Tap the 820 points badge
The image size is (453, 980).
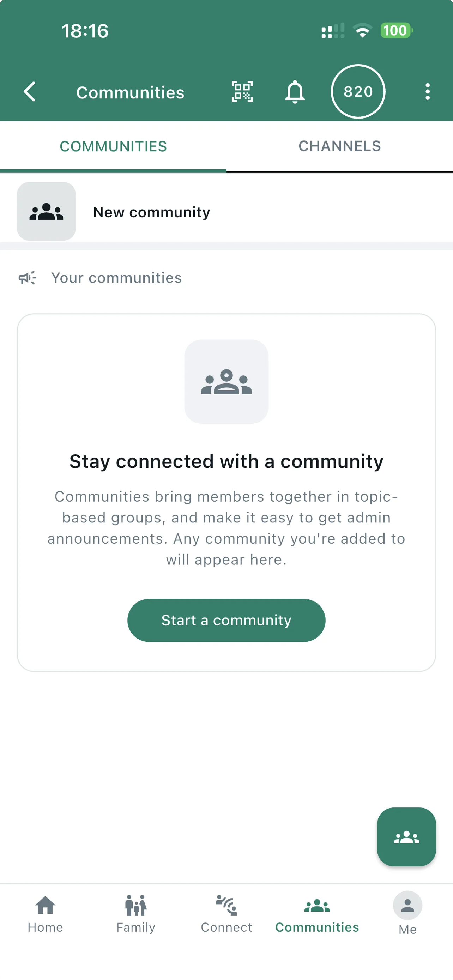[x=358, y=92]
